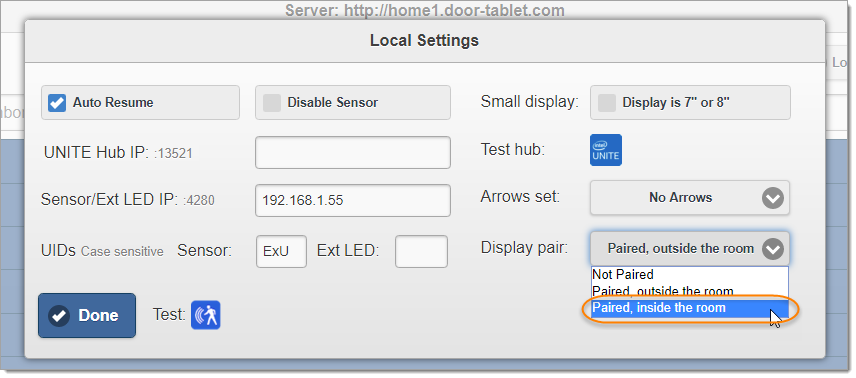The height and width of the screenshot is (378, 856).
Task: Click the Sensor/Ext LED IP field showing 192.168.1.55
Action: pyautogui.click(x=353, y=200)
